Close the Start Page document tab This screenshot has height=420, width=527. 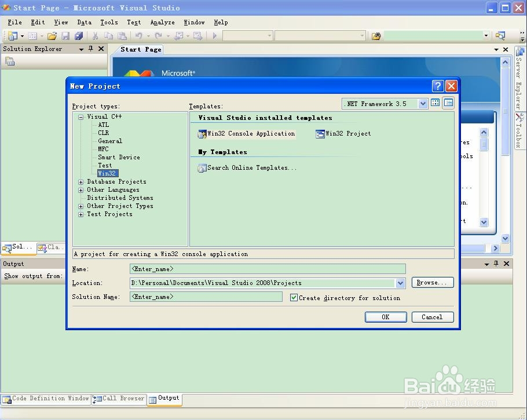click(x=506, y=49)
